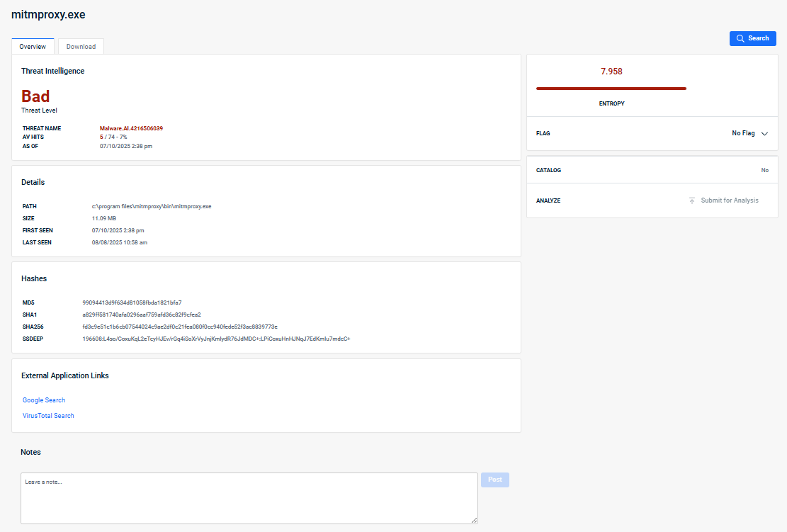Click the Post button
This screenshot has width=787, height=532.
pos(495,480)
